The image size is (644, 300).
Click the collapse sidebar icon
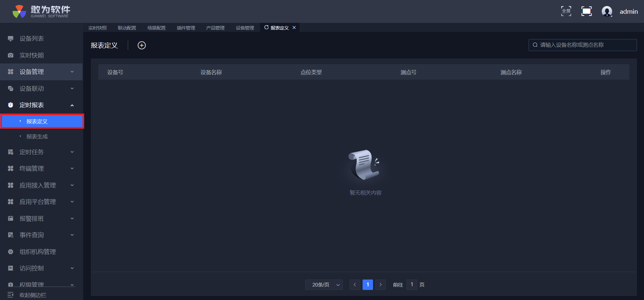(10, 295)
